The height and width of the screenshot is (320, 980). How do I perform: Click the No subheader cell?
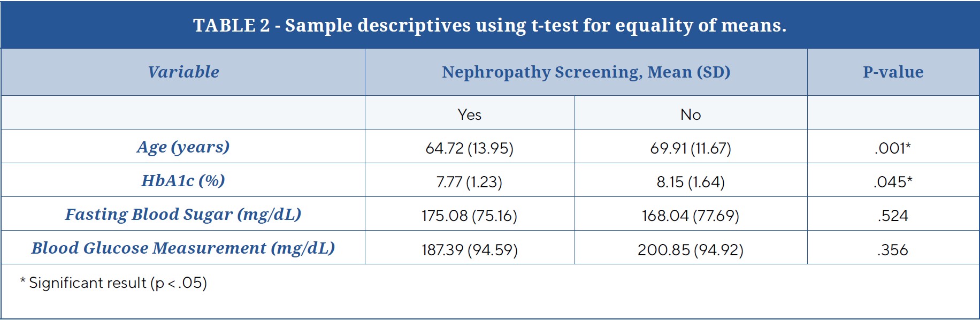(x=691, y=115)
